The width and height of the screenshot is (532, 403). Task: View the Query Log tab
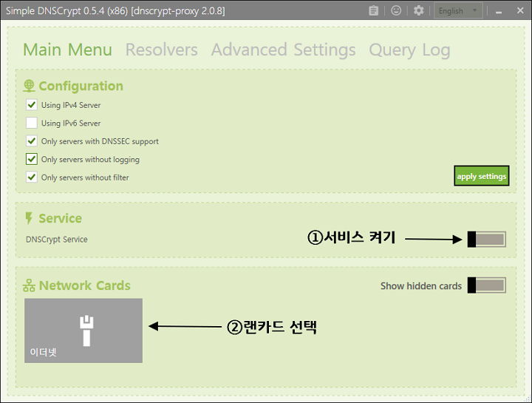click(409, 50)
